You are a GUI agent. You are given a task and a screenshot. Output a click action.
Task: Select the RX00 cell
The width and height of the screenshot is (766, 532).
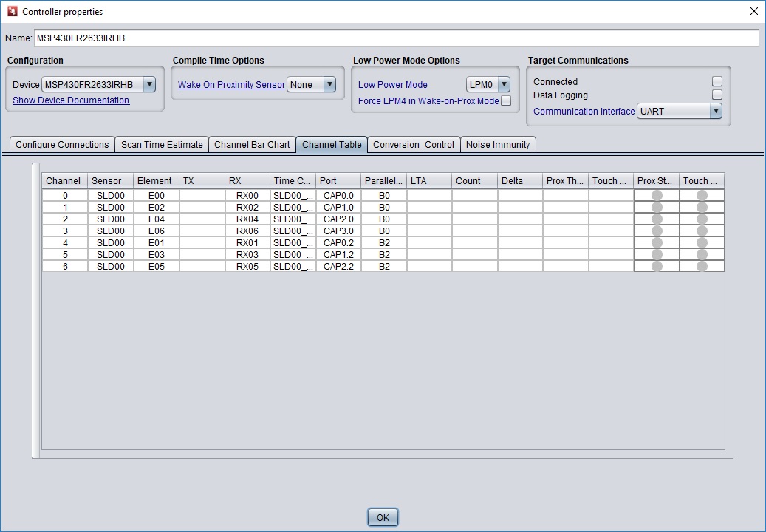(x=247, y=195)
